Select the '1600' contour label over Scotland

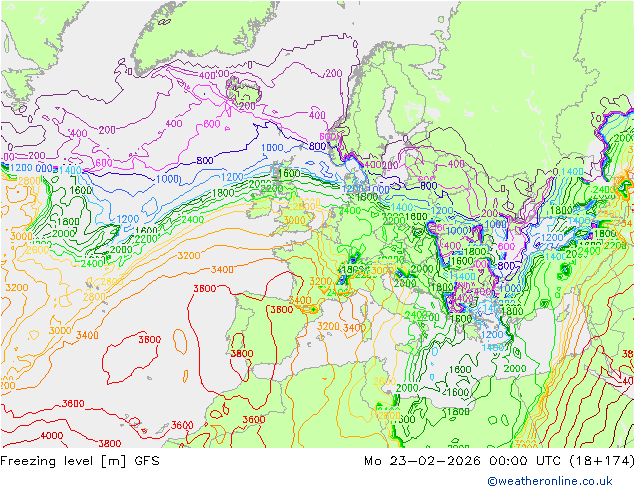[289, 173]
